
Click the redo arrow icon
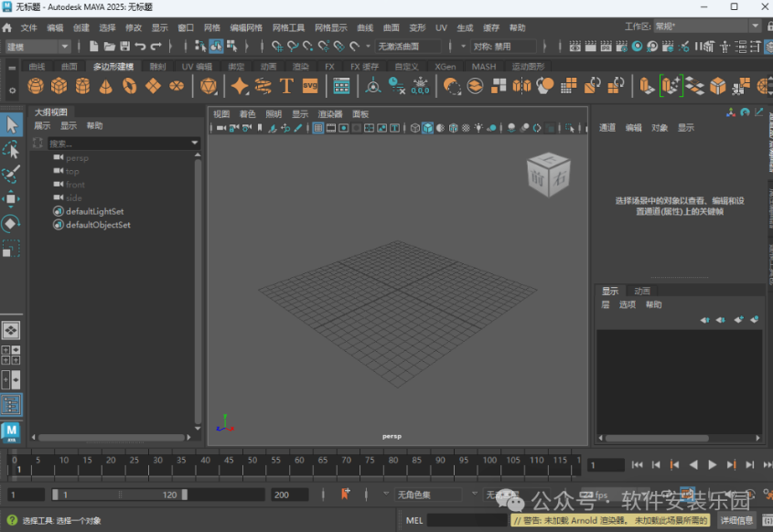click(156, 47)
